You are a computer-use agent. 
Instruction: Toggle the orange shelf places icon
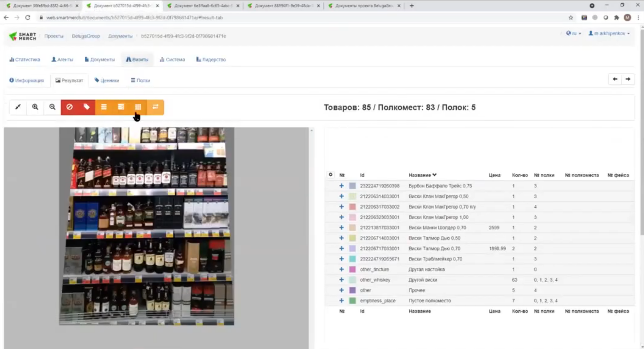pyautogui.click(x=121, y=107)
